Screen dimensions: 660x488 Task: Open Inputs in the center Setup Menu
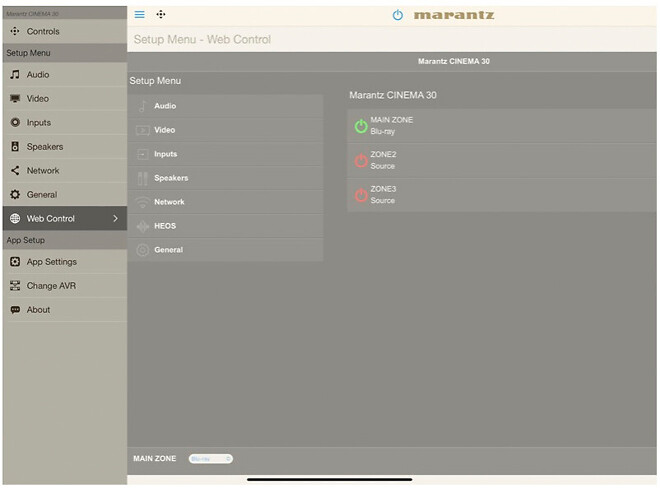[225, 154]
